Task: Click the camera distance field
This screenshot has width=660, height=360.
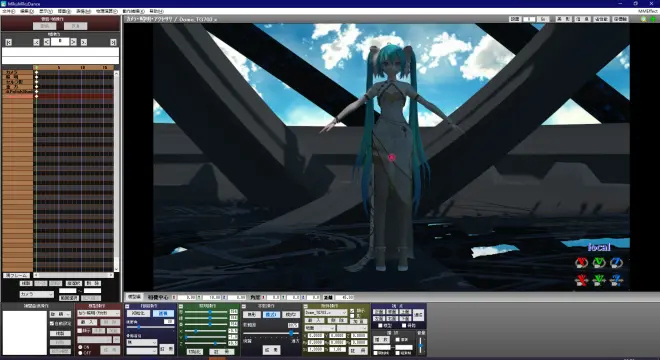Action: pyautogui.click(x=345, y=297)
